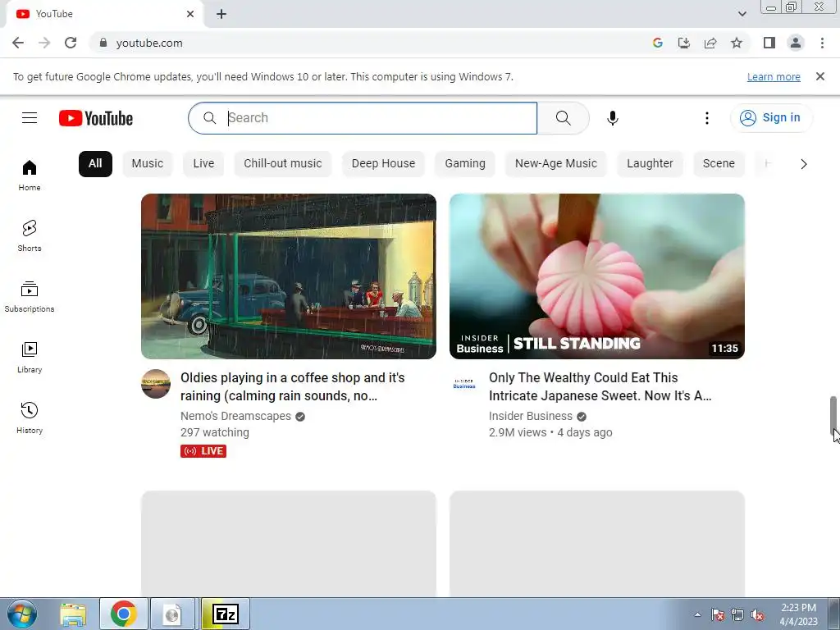The height and width of the screenshot is (630, 840).
Task: Click the page vertical scrollbar thumb
Action: coord(833,415)
